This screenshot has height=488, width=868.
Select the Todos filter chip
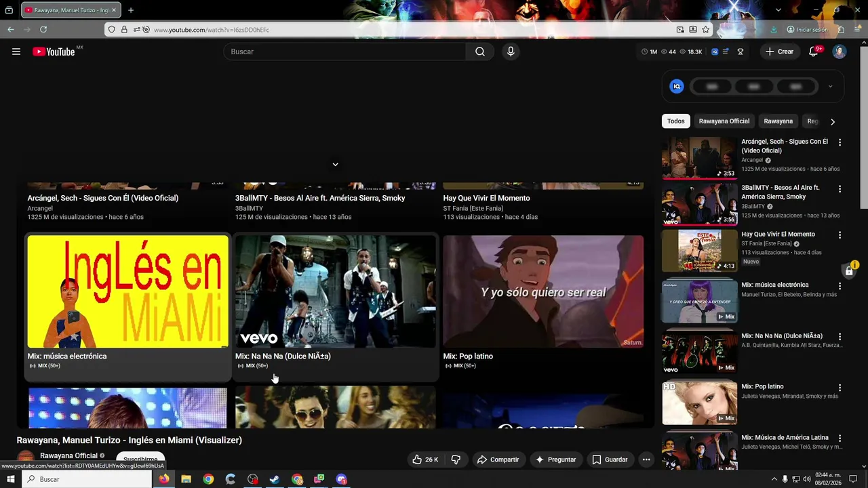676,121
